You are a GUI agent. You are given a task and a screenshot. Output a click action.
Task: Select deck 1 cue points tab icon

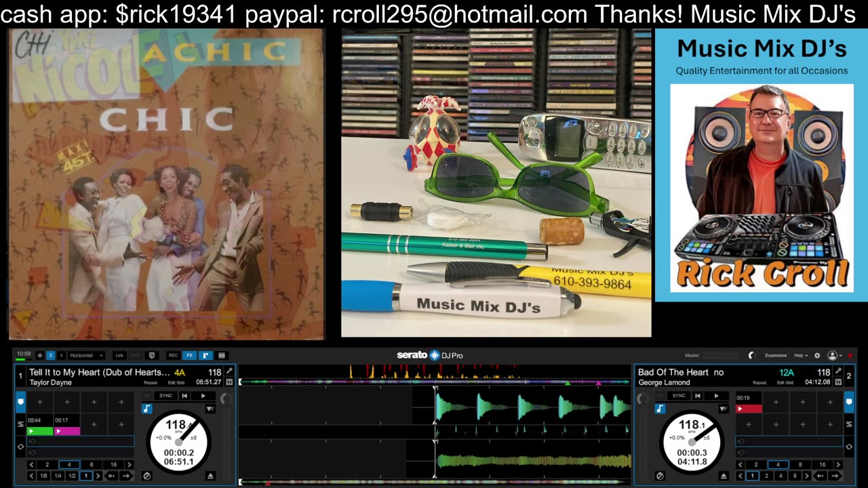pos(20,402)
